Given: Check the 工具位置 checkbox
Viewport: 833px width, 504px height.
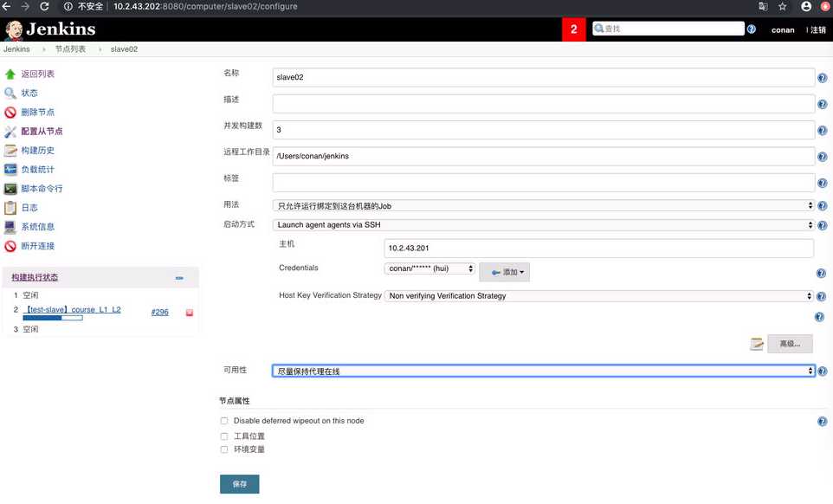Looking at the screenshot, I should coord(224,436).
